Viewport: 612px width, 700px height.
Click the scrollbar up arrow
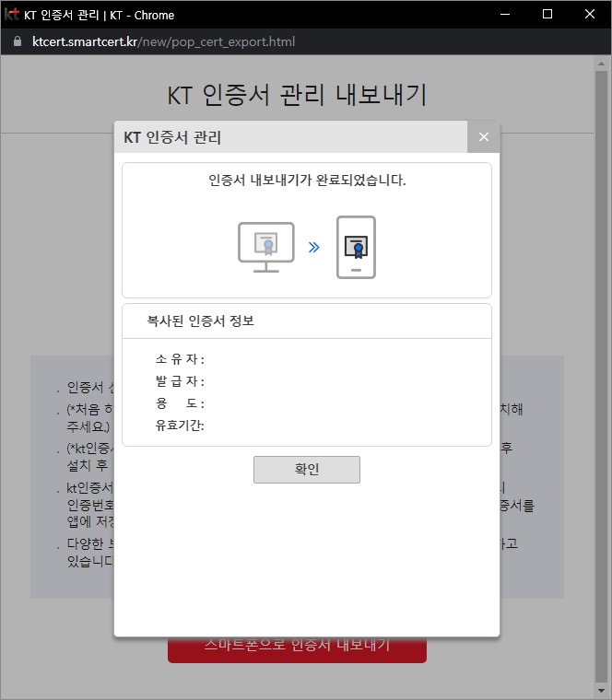click(601, 64)
